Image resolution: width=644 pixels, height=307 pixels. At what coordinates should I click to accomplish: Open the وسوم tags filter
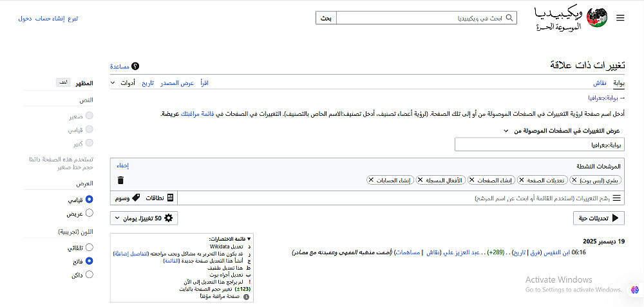click(126, 198)
